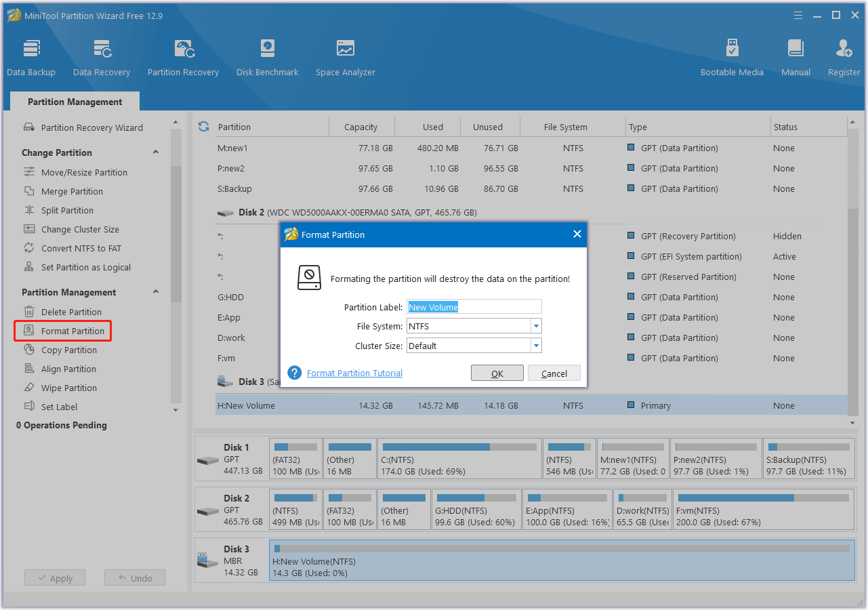Open the Cluster Size dropdown
The width and height of the screenshot is (868, 610).
[535, 346]
